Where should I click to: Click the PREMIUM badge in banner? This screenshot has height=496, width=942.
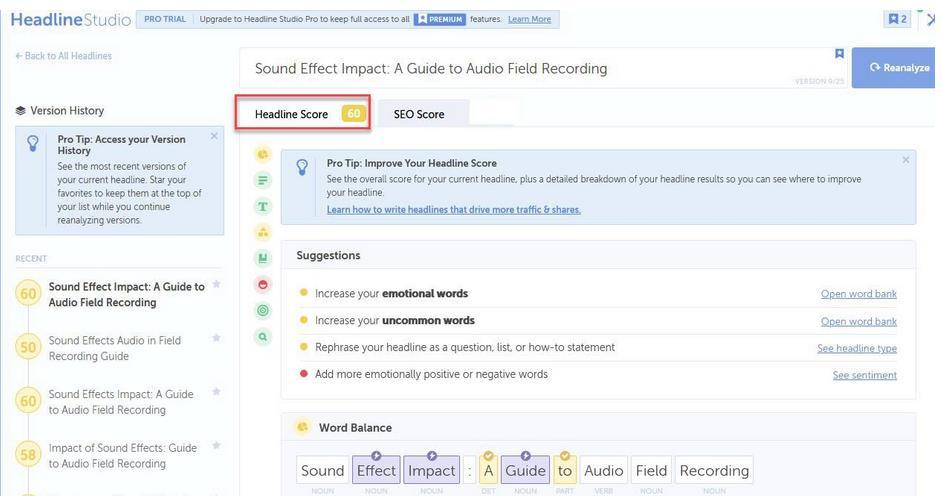440,19
